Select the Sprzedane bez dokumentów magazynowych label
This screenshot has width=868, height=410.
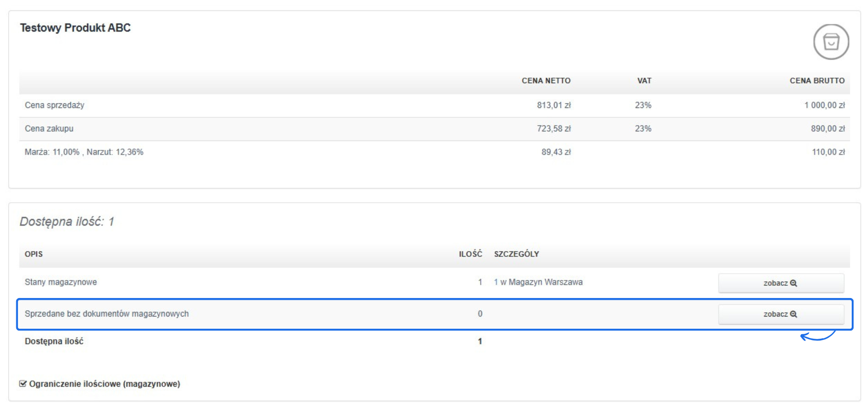(106, 314)
